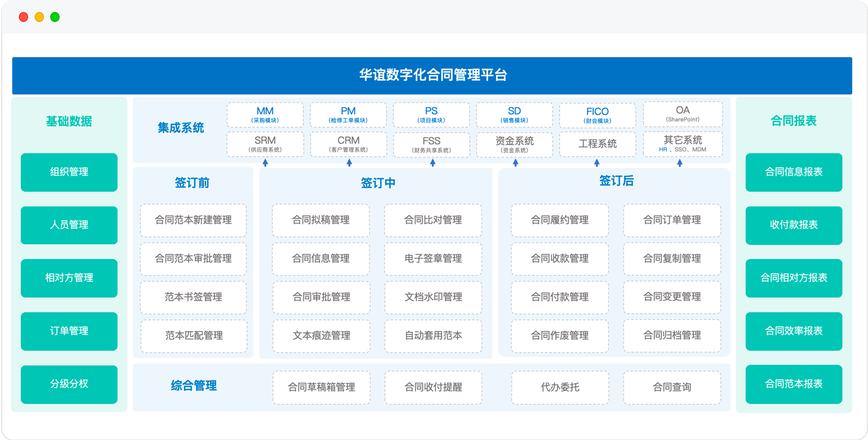Viewport: 868px width, 440px height.
Task: Select 文本痕迹管理
Action: 321,336
